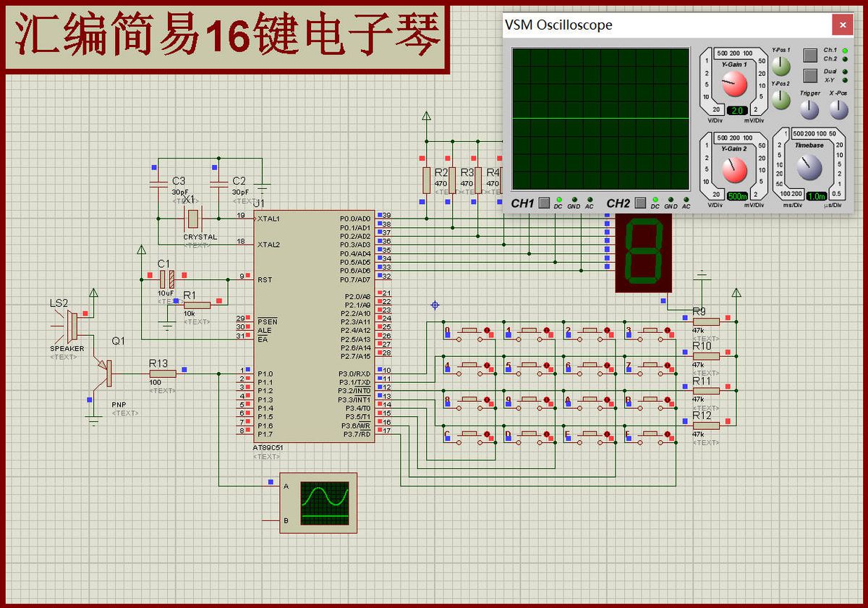Click the X-Pos knob
Image resolution: width=868 pixels, height=608 pixels.
point(838,110)
